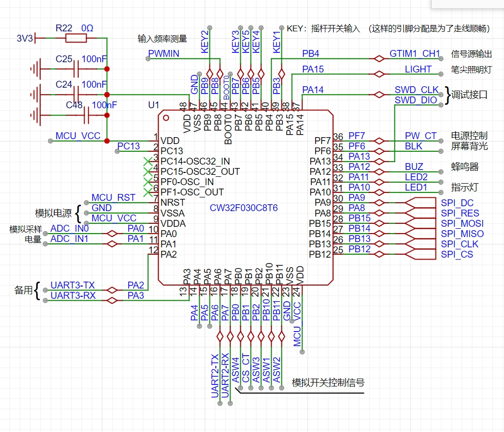Select the ASW4 vertical net label
504x432 pixels.
(235, 370)
